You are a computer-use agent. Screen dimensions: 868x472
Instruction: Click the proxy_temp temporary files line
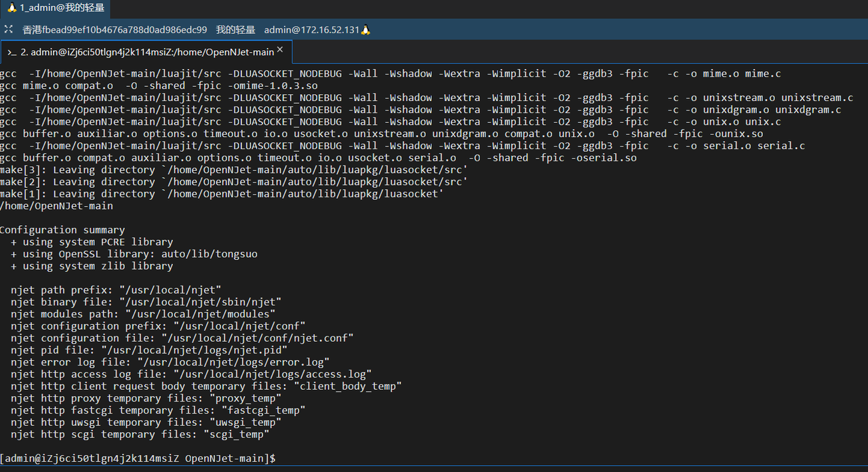pos(146,399)
